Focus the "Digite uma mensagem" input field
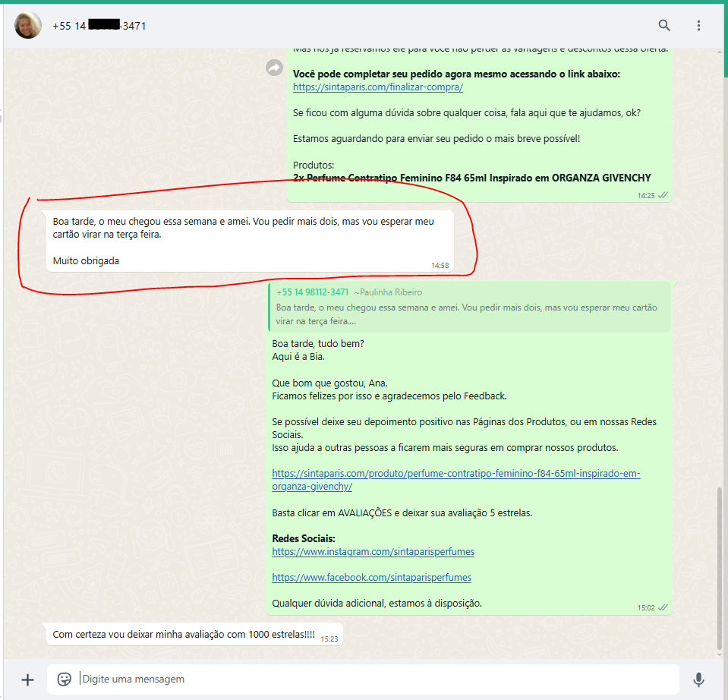Screen dimensions: 728x700 [x=372, y=679]
